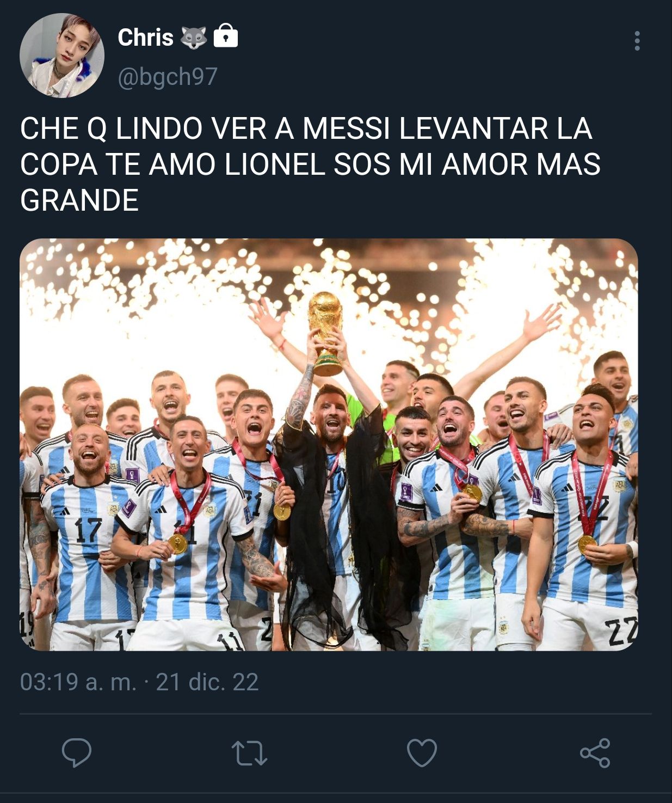This screenshot has height=803, width=672.
Task: Tap the golden trophy in the photo
Action: 326,333
